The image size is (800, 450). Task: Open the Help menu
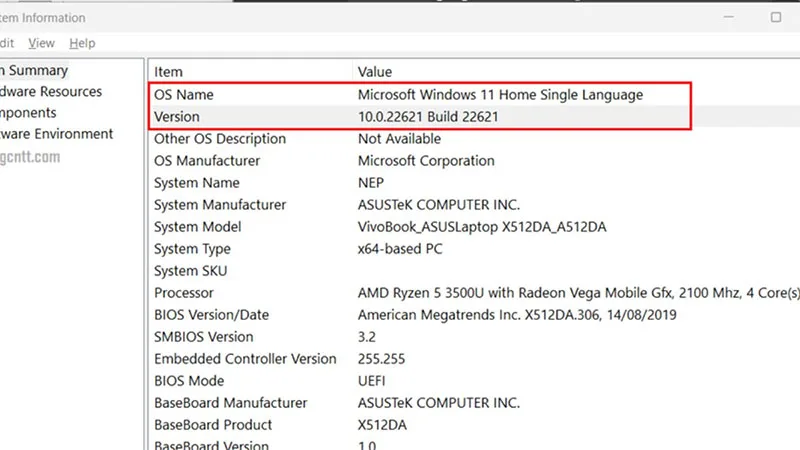click(82, 43)
